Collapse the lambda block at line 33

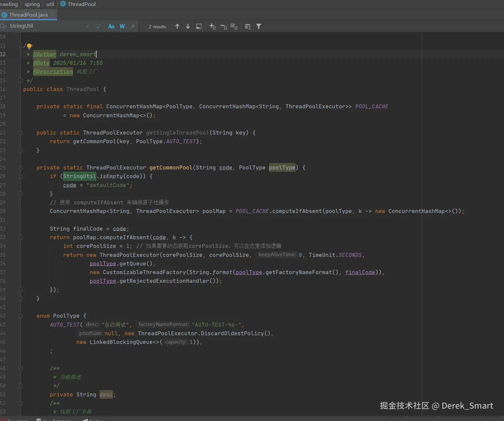pos(21,238)
